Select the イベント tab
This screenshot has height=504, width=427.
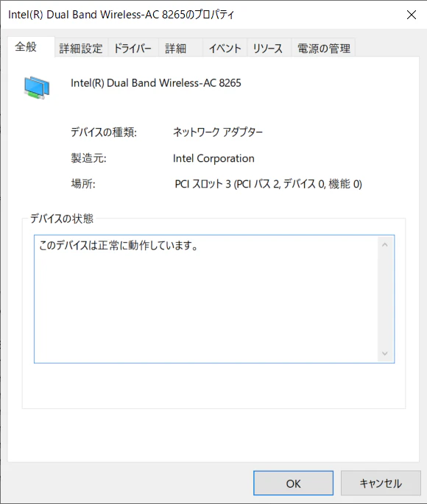point(225,49)
